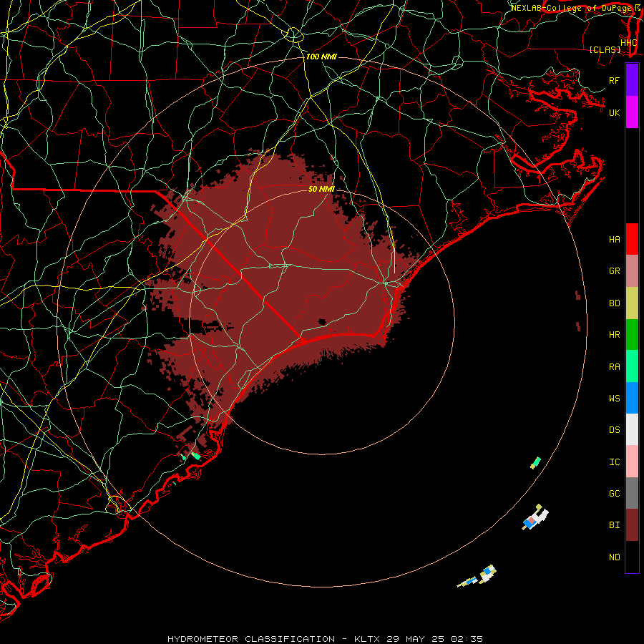
Task: Click the ND black legend swatch
Action: 632,557
